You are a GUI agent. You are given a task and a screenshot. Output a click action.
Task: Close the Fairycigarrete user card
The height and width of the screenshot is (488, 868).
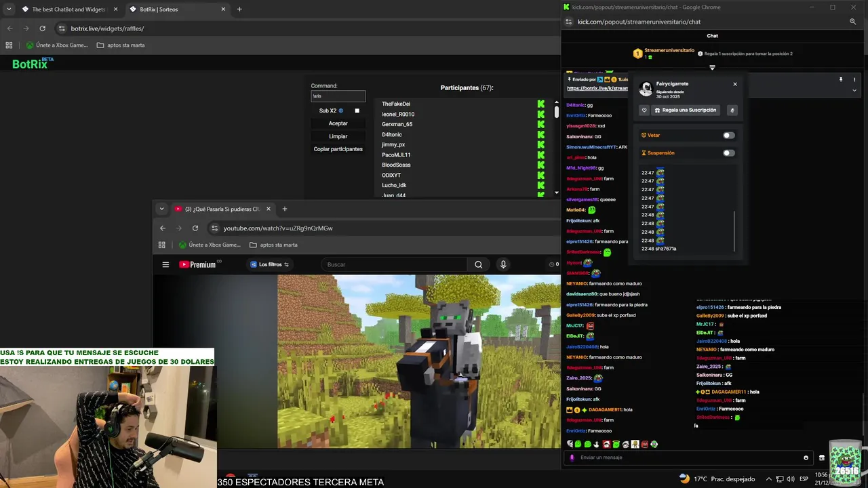[x=735, y=84]
